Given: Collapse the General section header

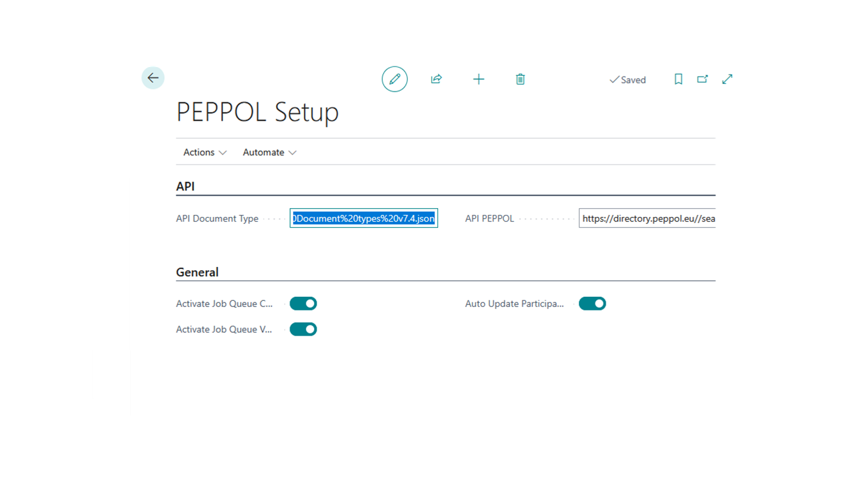Looking at the screenshot, I should [x=197, y=272].
